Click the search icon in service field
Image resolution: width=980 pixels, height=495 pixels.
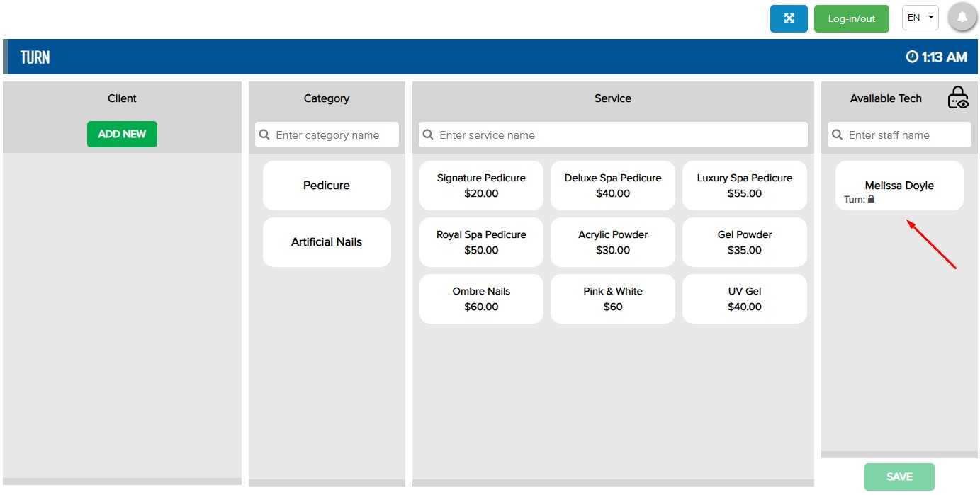[x=429, y=135]
